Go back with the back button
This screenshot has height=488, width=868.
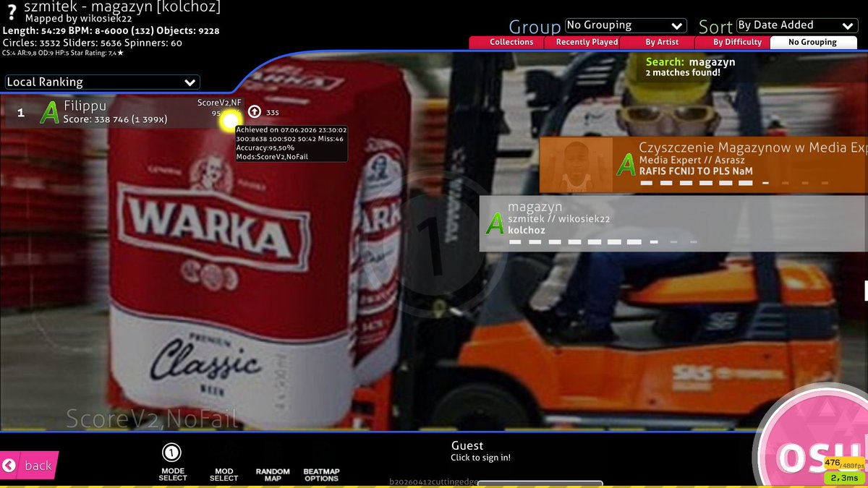29,466
